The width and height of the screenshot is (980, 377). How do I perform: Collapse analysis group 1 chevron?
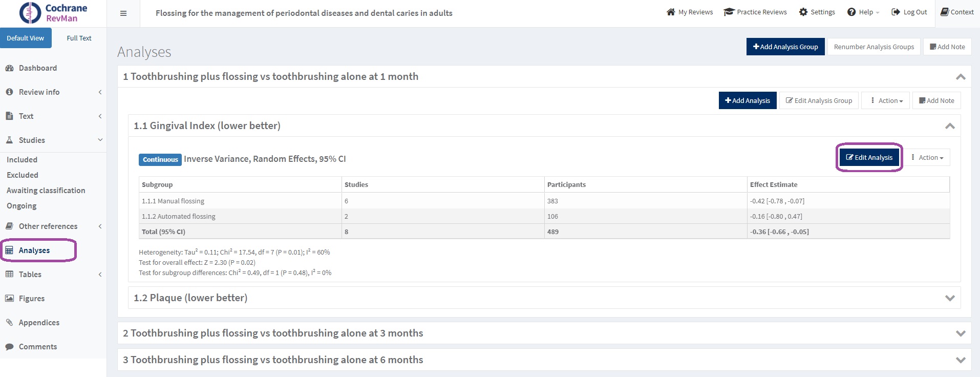tap(961, 77)
